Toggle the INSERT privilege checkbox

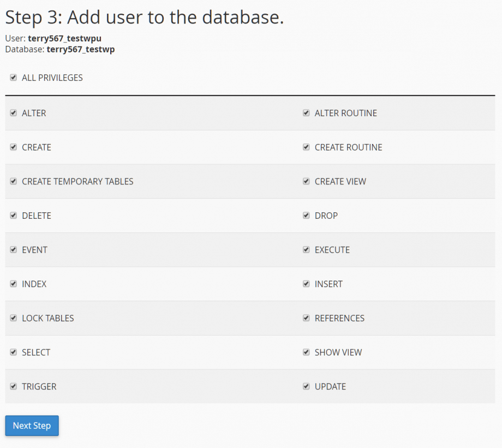pyautogui.click(x=306, y=284)
